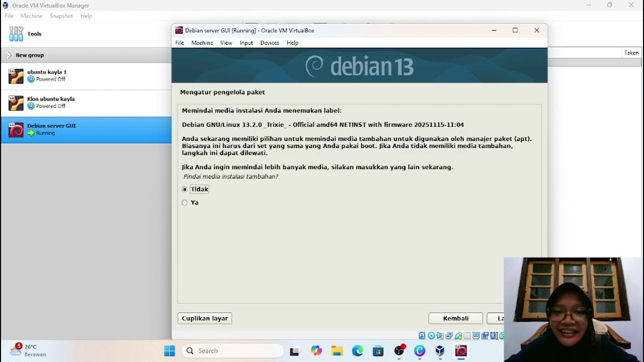Open the weather widget showing 26°C
644x362 pixels.
pyautogui.click(x=29, y=350)
